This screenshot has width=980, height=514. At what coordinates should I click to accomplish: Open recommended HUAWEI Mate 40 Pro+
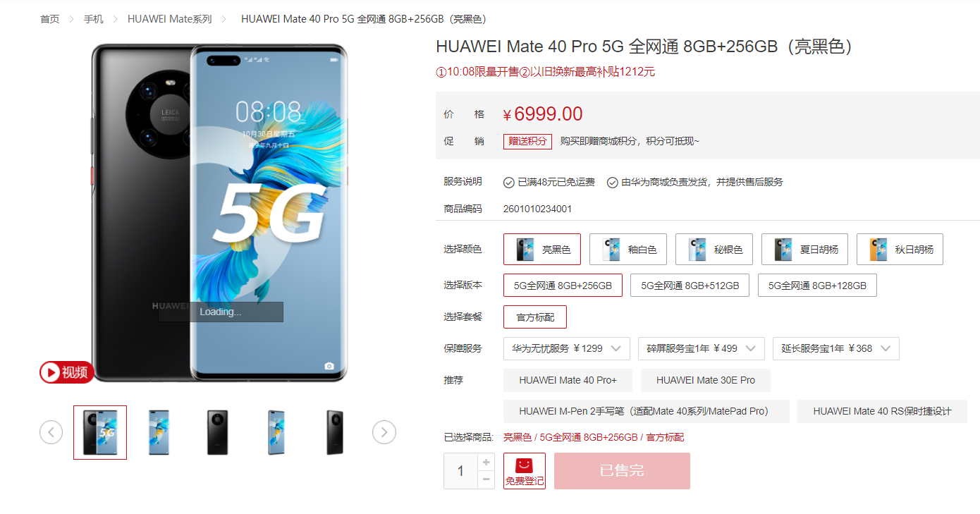click(x=568, y=380)
